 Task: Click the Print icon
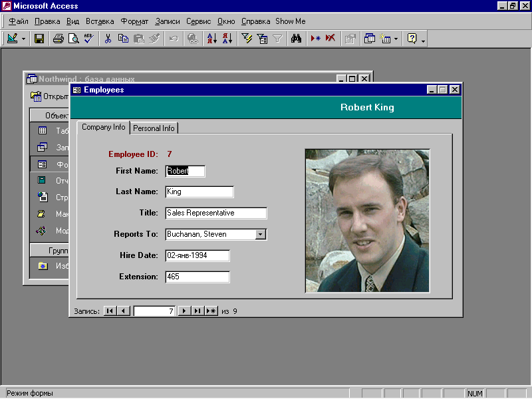click(x=59, y=39)
